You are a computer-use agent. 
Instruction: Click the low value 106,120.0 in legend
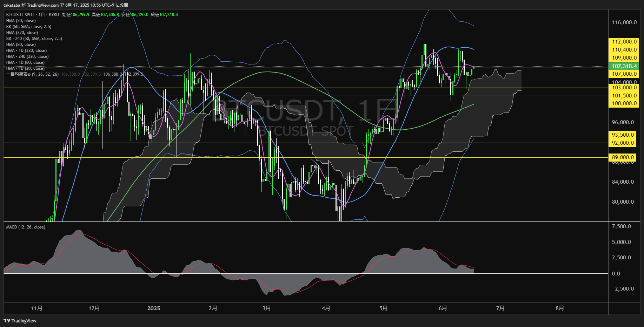[139, 15]
